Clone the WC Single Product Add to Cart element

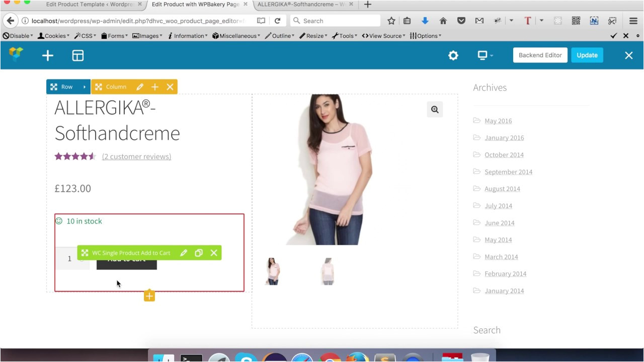coord(199,253)
